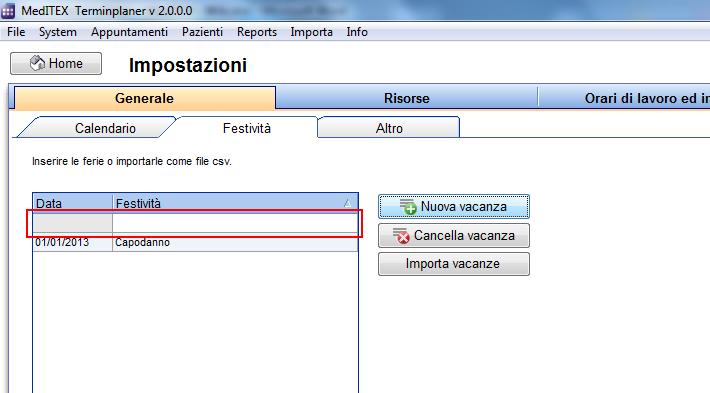Open the Reports menu
This screenshot has width=710, height=393.
pos(257,32)
